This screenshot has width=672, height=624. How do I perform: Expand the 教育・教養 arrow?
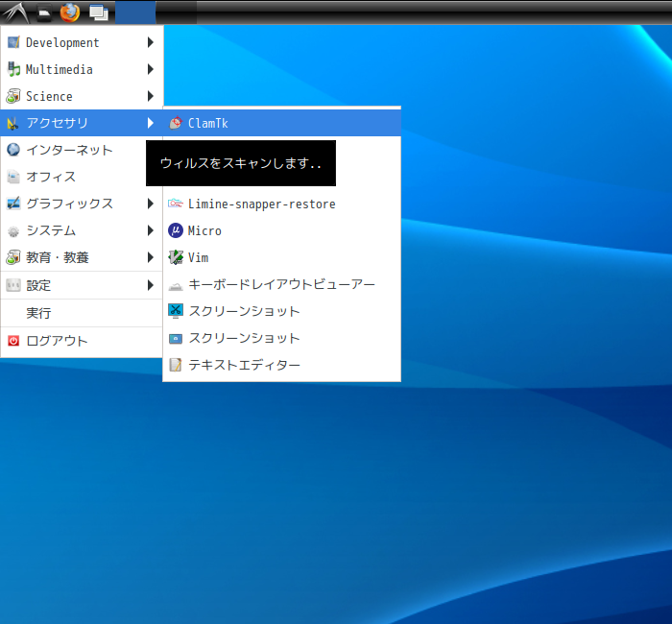[150, 257]
